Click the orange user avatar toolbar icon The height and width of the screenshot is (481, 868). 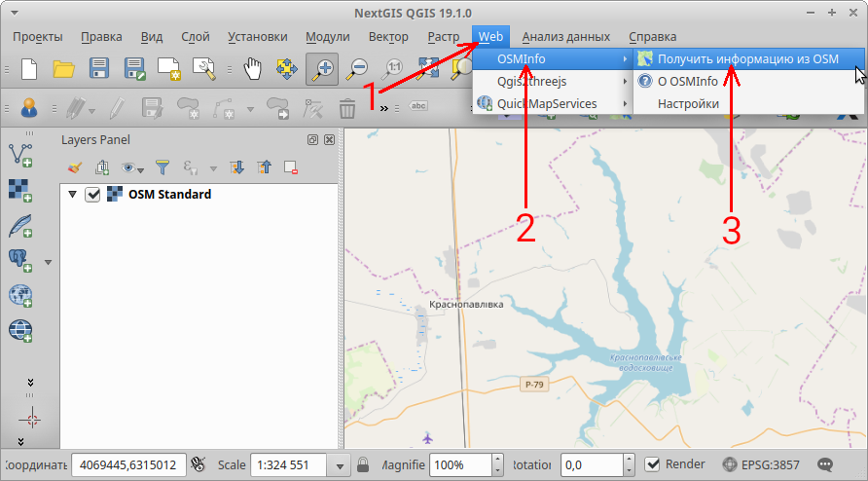pos(29,107)
